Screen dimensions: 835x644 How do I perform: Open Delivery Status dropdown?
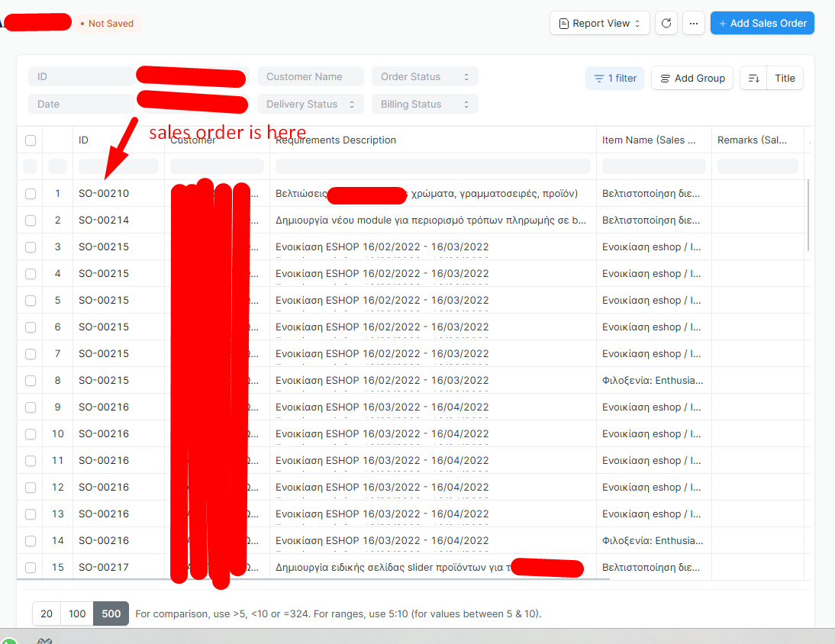(311, 105)
